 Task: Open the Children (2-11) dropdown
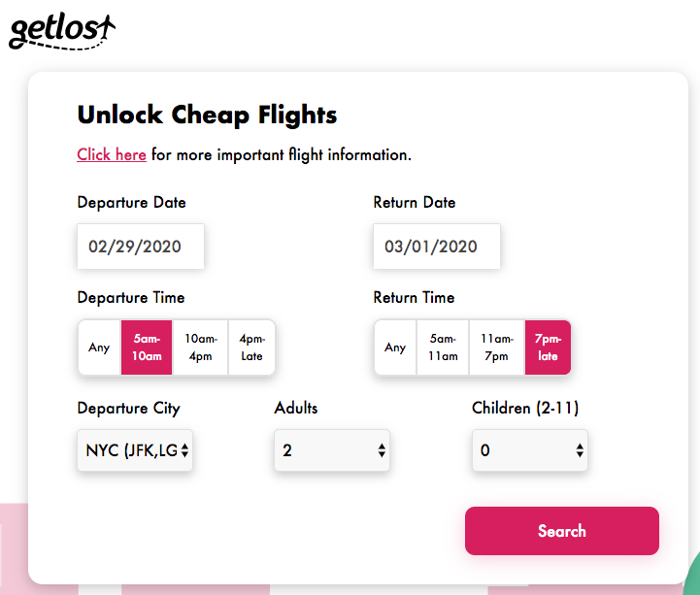(x=530, y=450)
